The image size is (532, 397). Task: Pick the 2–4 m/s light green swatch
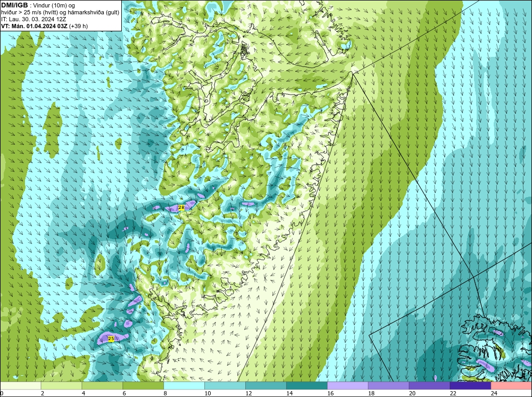(x=61, y=386)
